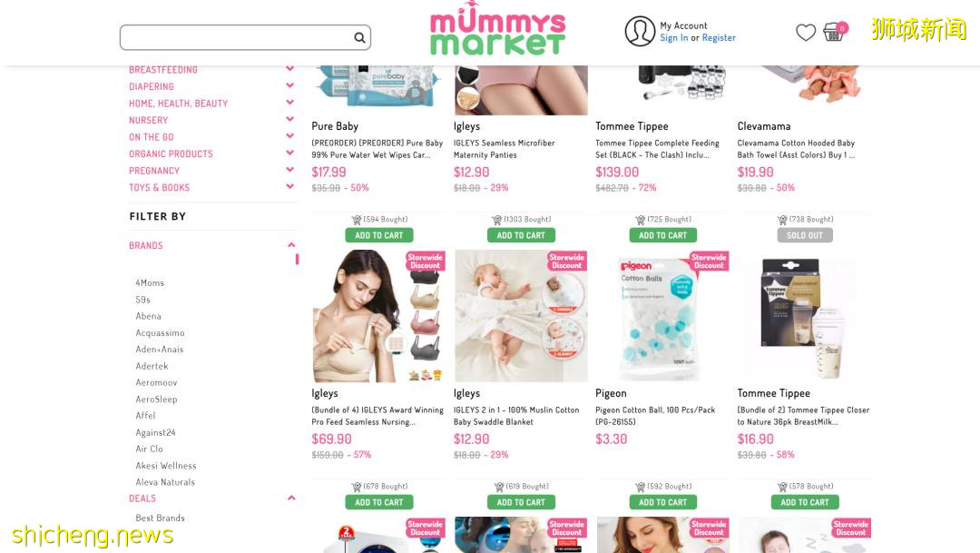Collapse the Brands filter section

tap(291, 244)
